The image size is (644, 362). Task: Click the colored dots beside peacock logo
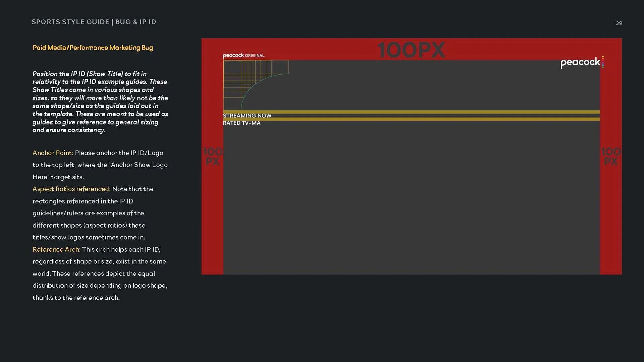pyautogui.click(x=603, y=62)
